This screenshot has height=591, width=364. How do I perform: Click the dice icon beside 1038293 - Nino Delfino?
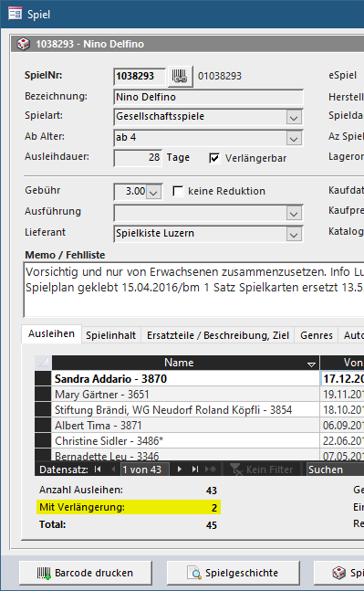(x=24, y=44)
